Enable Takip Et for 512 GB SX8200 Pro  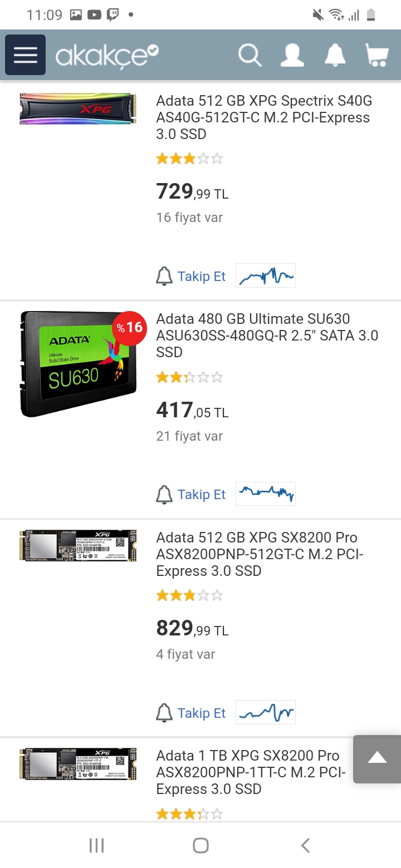[191, 713]
